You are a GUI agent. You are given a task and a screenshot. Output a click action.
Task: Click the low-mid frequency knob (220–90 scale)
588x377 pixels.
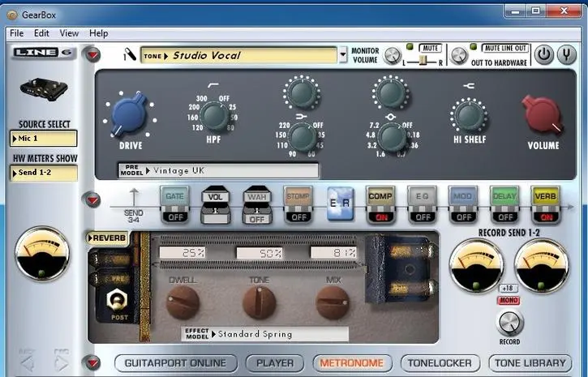pos(303,138)
